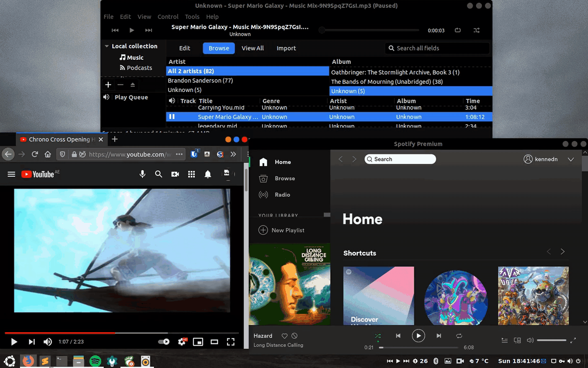Resume playback in Rhythmbox toolbar

132,30
